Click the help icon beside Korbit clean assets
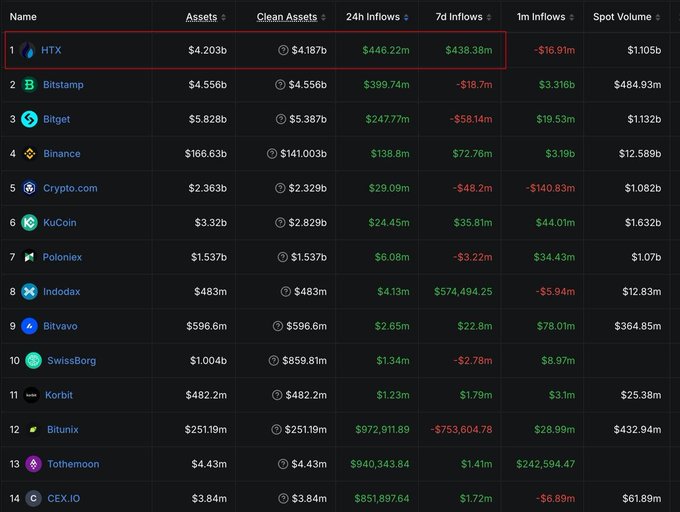680x512 pixels. [277, 395]
